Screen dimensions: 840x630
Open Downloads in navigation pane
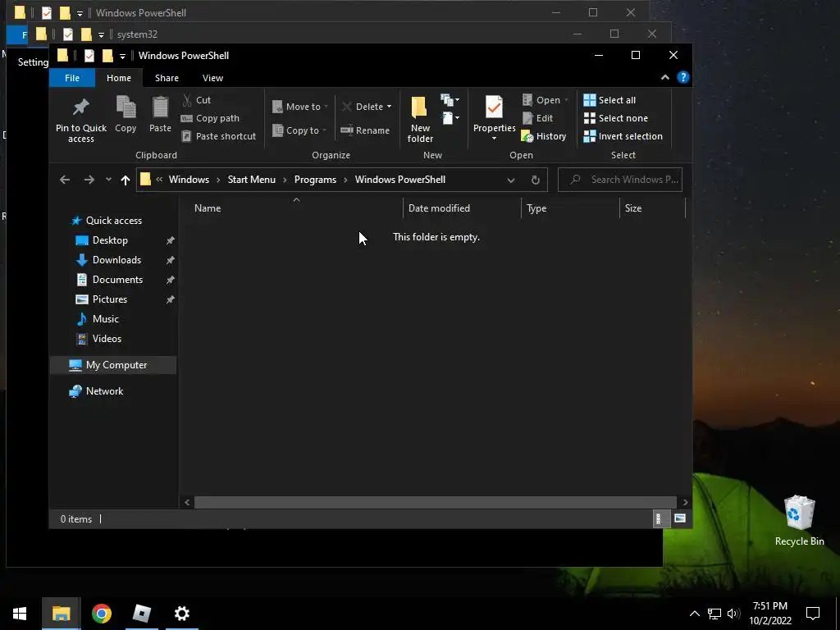[x=109, y=260]
